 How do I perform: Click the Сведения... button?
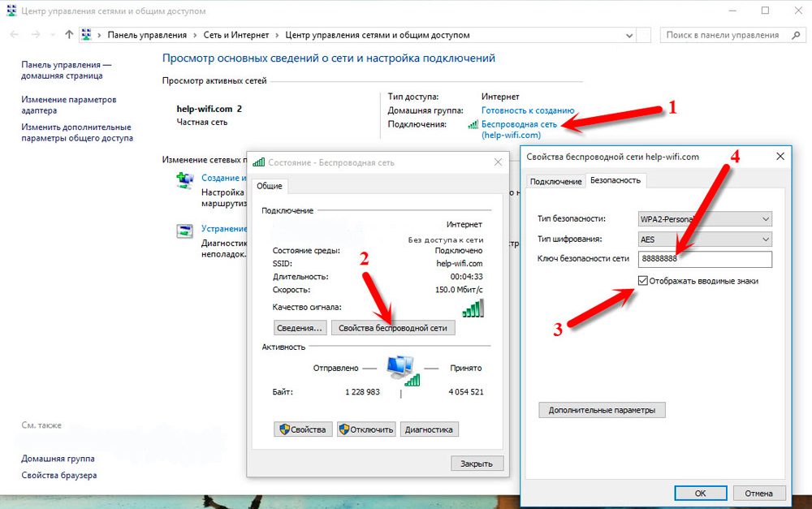coord(300,328)
